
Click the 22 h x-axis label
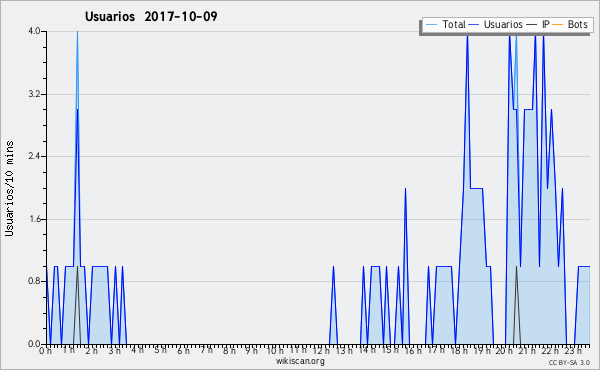point(551,350)
